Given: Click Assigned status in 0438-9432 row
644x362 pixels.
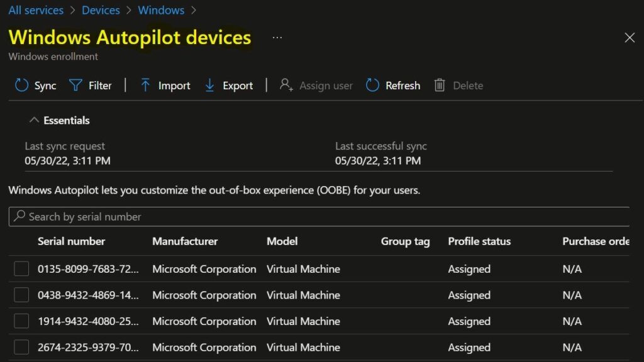Looking at the screenshot, I should click(469, 295).
